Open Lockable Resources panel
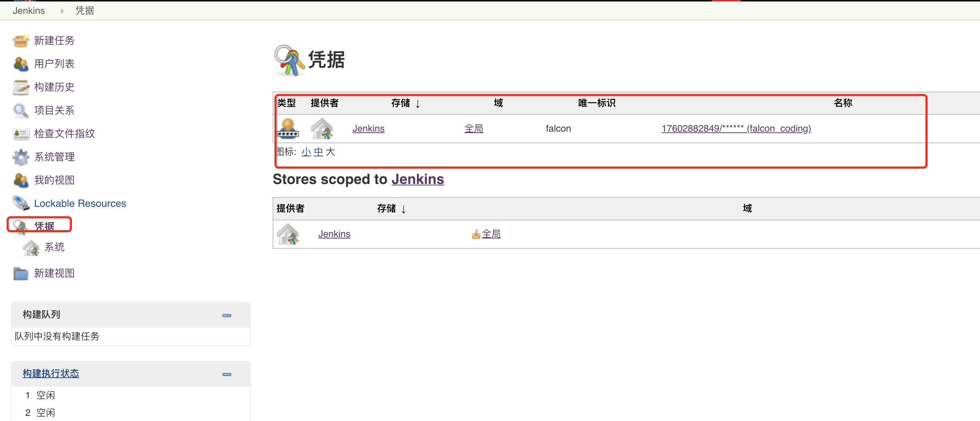980x421 pixels. coord(80,203)
